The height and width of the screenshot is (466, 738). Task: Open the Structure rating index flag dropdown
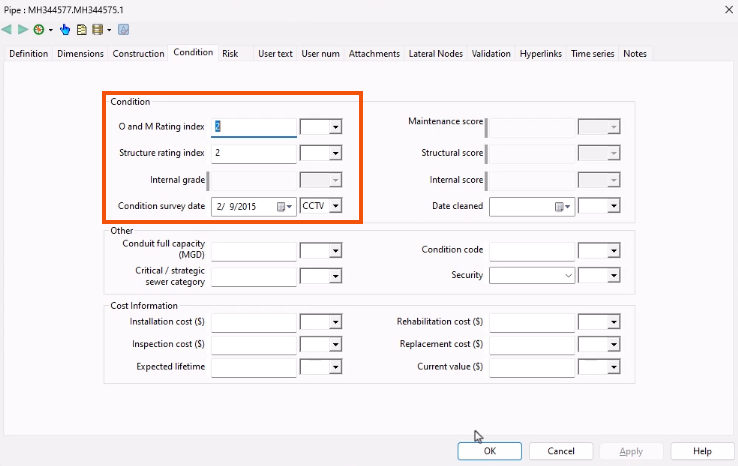tap(335, 153)
